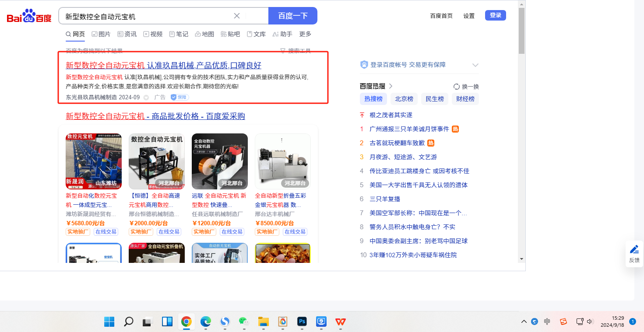Open 远联 全自动元宝机 product title
Viewport: 644px width, 332px height.
(219, 200)
